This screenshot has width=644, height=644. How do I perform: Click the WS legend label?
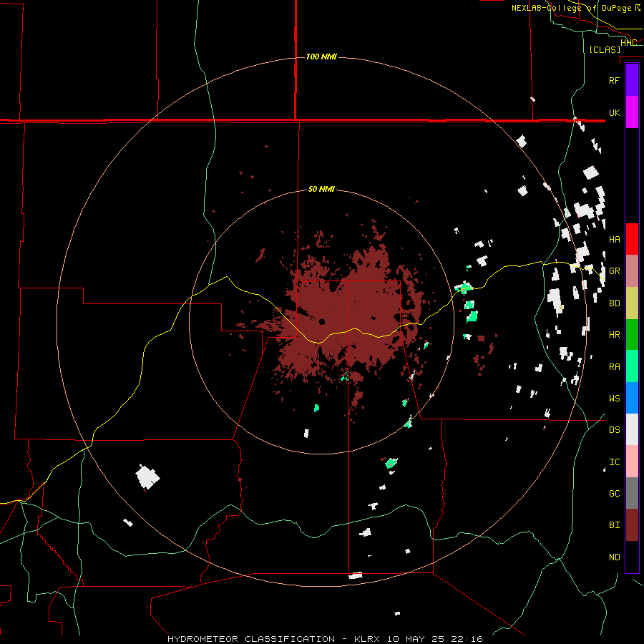click(x=614, y=398)
